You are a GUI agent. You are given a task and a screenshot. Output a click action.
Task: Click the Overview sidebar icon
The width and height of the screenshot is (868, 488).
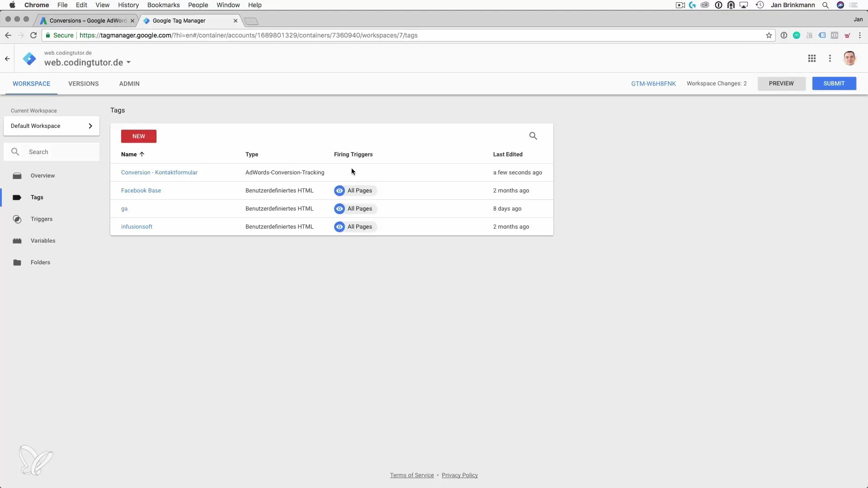[x=17, y=176]
